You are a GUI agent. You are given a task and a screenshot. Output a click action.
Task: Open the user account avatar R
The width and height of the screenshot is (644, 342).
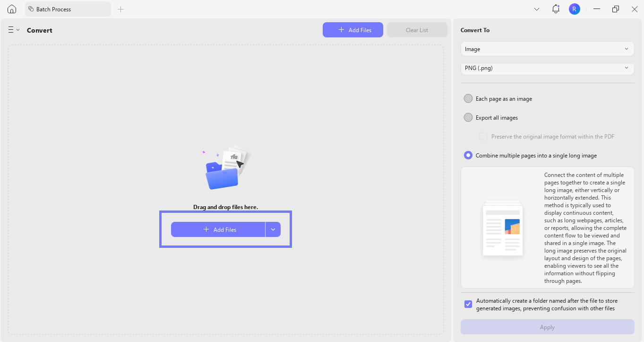(x=574, y=9)
